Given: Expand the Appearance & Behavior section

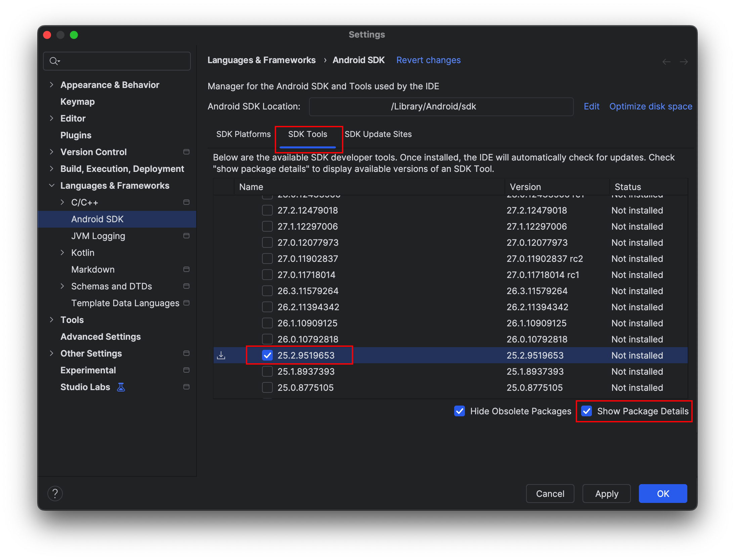Looking at the screenshot, I should pos(51,85).
